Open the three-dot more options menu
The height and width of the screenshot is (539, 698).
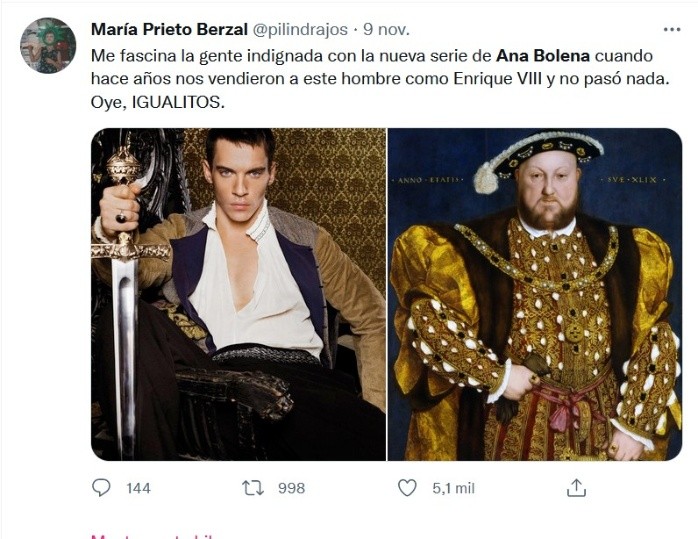tap(671, 28)
